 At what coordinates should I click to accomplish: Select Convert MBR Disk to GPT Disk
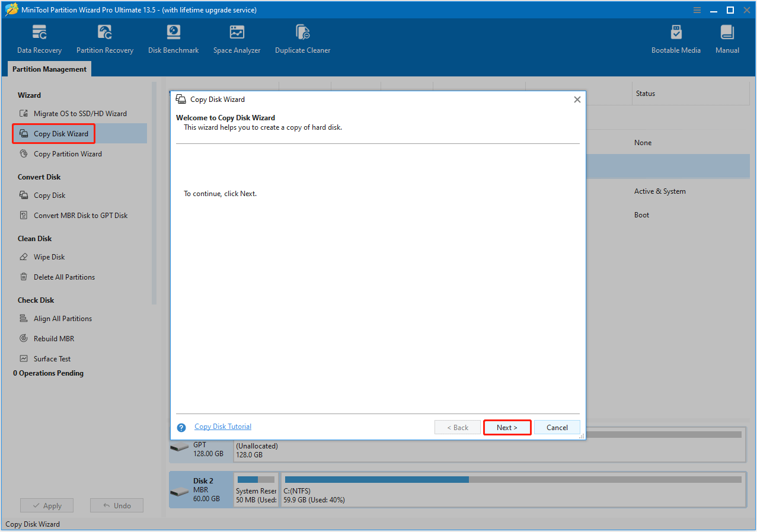[x=80, y=215]
